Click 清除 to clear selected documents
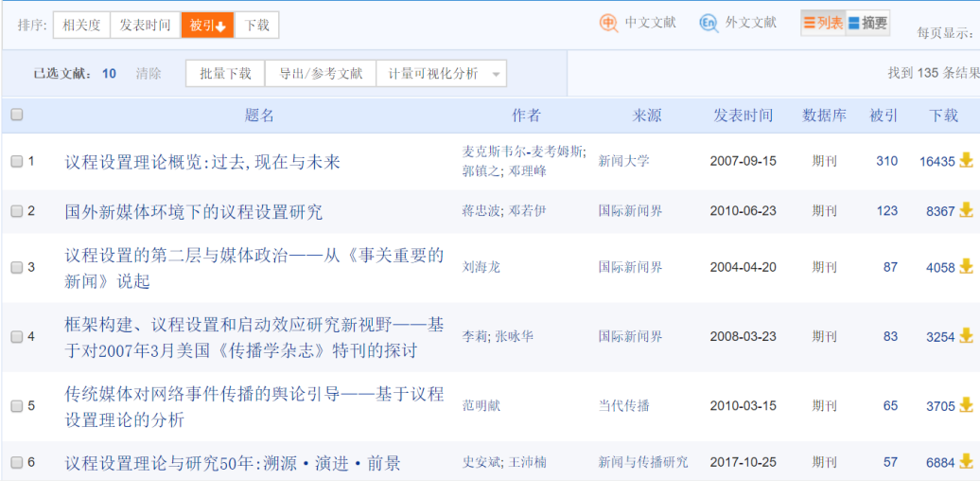The height and width of the screenshot is (481, 980). pos(149,74)
